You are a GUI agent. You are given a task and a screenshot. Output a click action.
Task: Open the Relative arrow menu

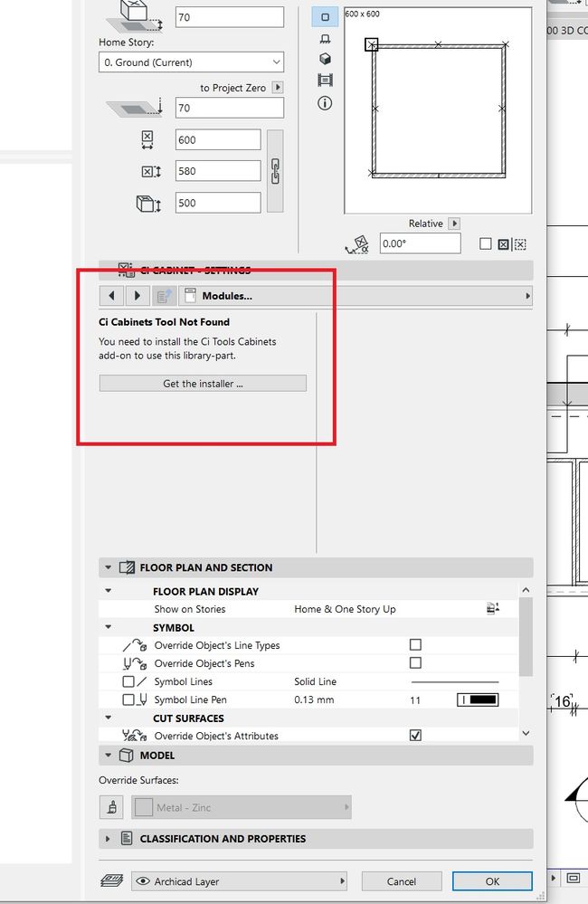(454, 224)
